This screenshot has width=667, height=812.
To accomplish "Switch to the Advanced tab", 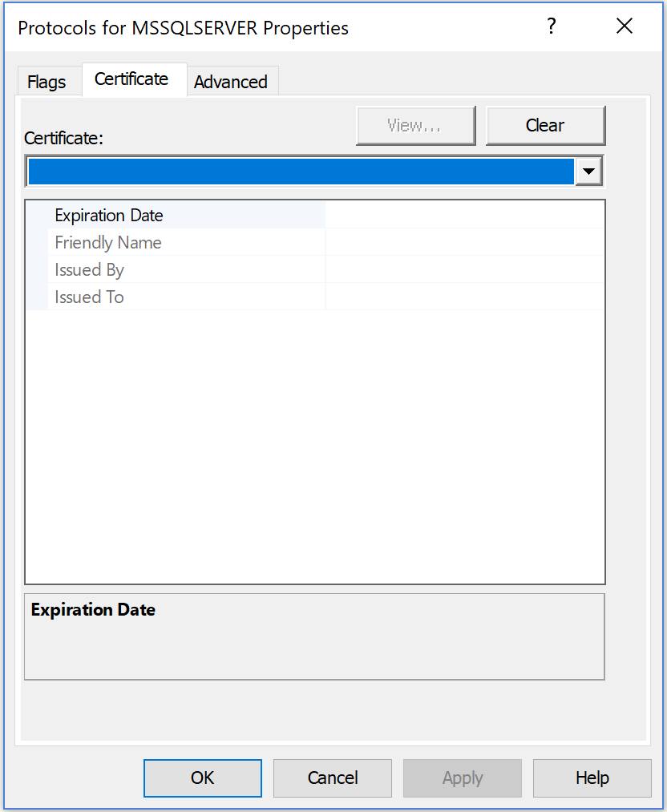I will point(231,81).
